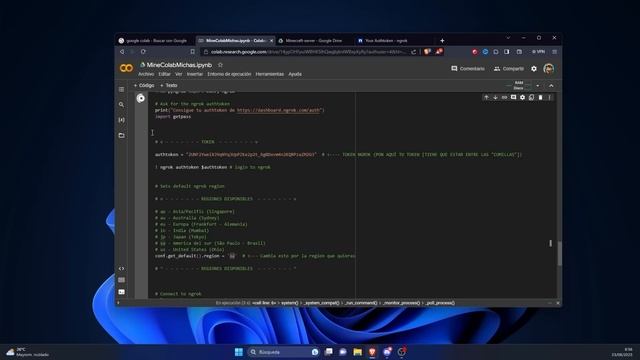
Task: Open the terminal panel icon
Action: pyautogui.click(x=121, y=292)
